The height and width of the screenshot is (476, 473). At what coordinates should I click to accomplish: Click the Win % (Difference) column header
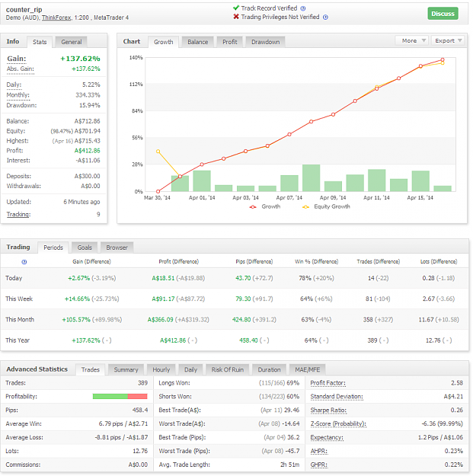[x=316, y=262]
